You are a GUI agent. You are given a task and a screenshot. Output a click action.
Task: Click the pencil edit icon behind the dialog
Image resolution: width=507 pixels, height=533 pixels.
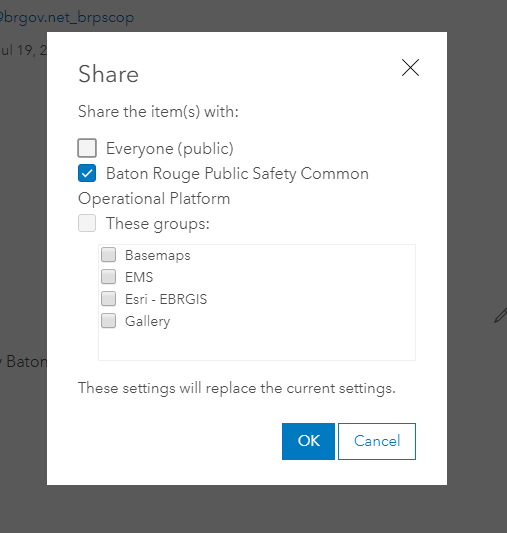(501, 315)
